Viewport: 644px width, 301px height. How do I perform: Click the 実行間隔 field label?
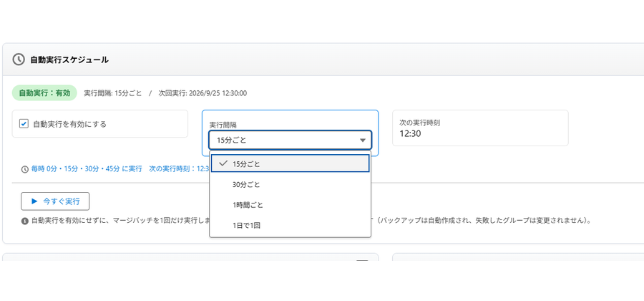(x=223, y=124)
